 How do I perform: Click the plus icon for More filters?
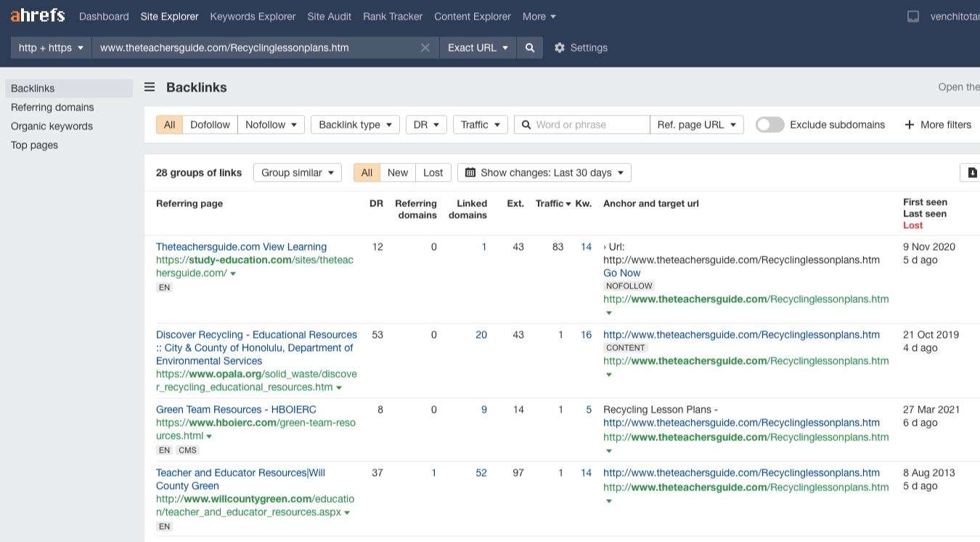910,125
